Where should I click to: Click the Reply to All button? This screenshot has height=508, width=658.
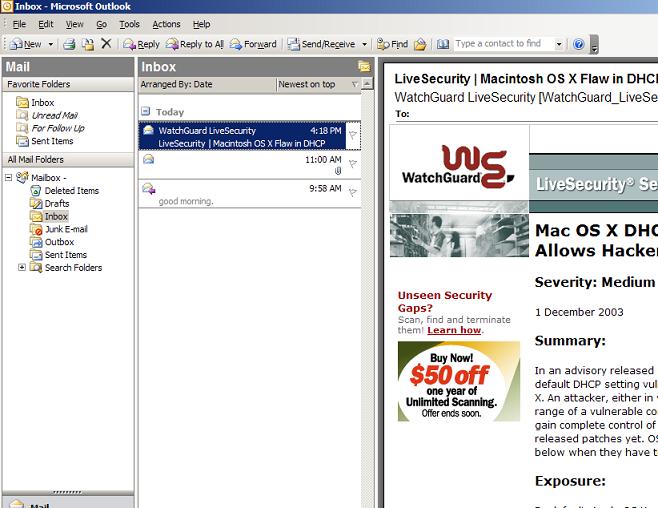pos(195,44)
